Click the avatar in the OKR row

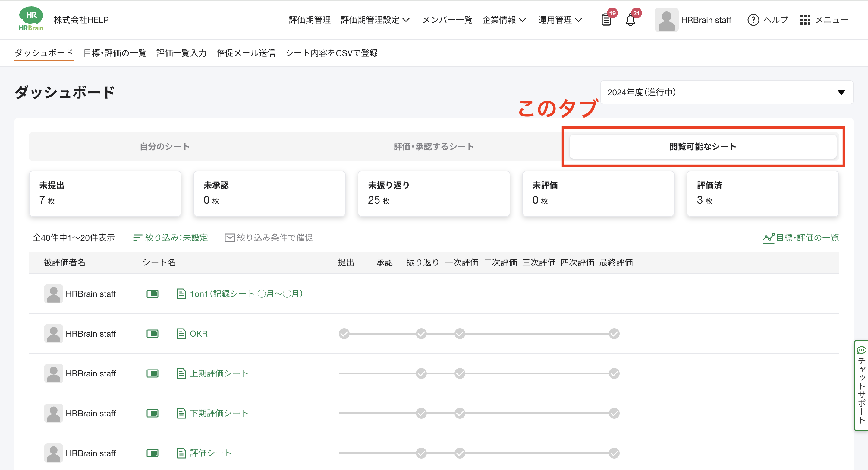[53, 333]
